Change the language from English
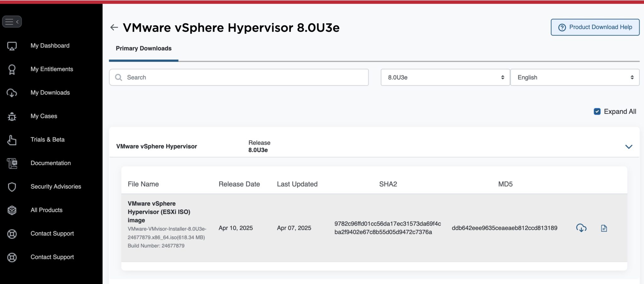644x284 pixels. (575, 77)
